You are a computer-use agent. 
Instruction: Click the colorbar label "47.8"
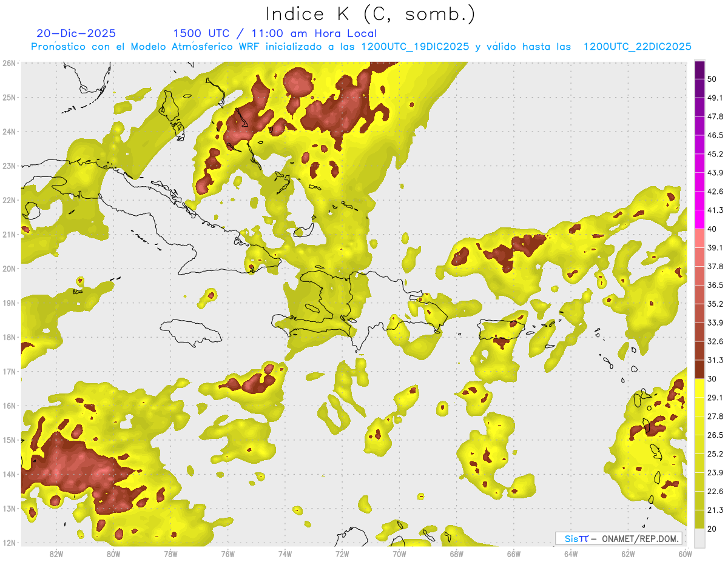tap(716, 117)
